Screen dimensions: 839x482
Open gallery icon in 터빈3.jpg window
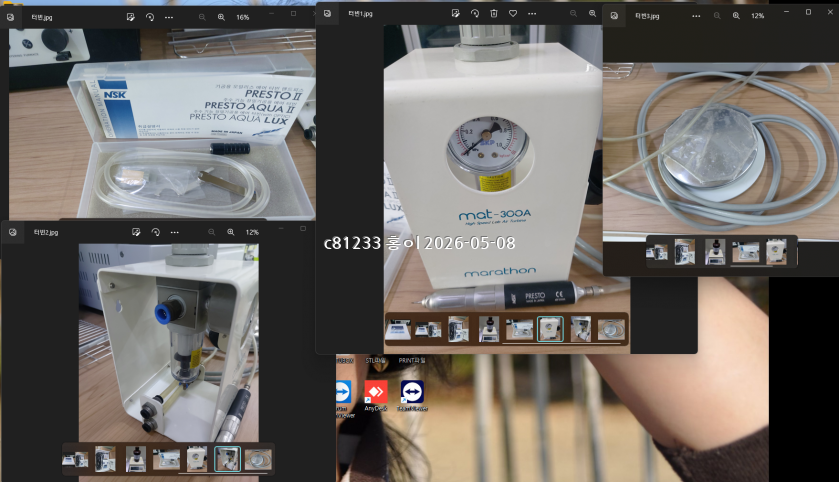[614, 16]
